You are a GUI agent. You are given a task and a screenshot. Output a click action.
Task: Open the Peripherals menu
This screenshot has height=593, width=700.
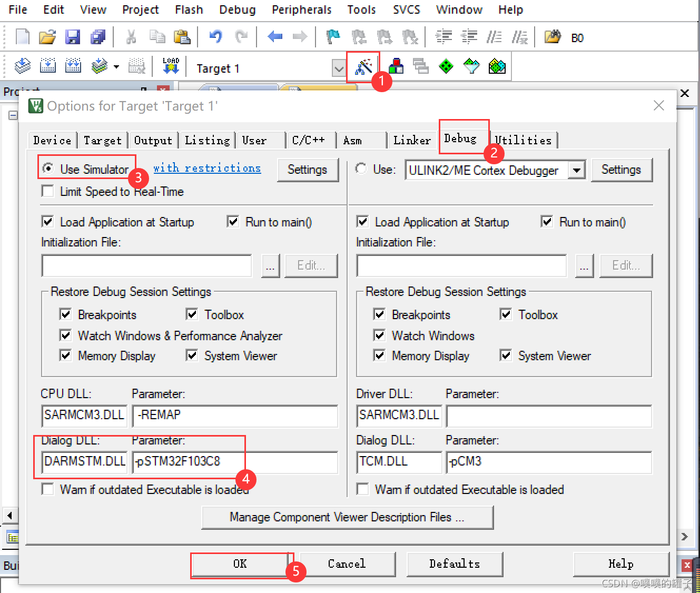click(302, 9)
